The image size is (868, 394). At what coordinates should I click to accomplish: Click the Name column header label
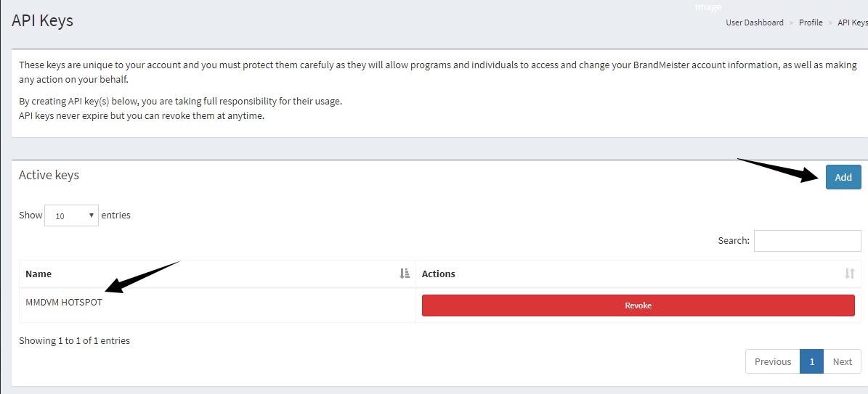[x=38, y=274]
